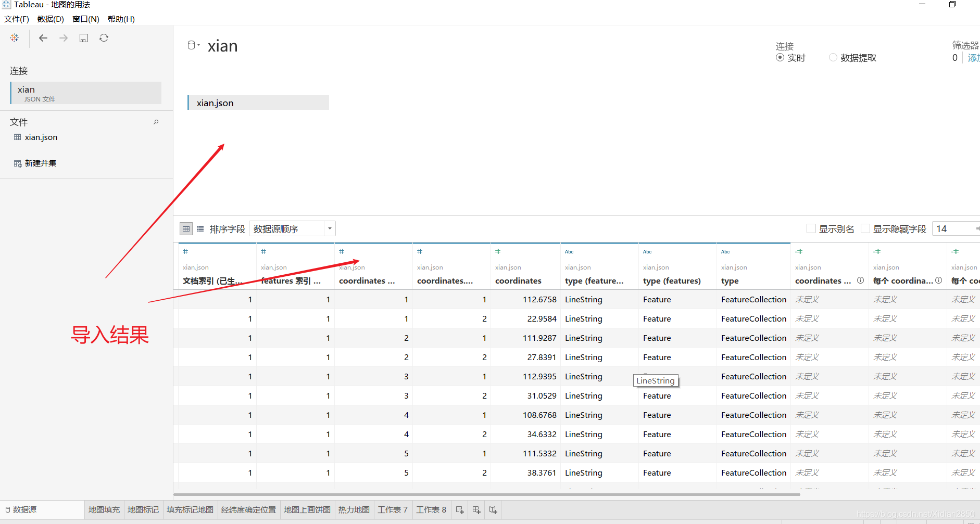Click calculated-field icon of 每个 coordina... column
980x524 pixels.
tap(877, 251)
